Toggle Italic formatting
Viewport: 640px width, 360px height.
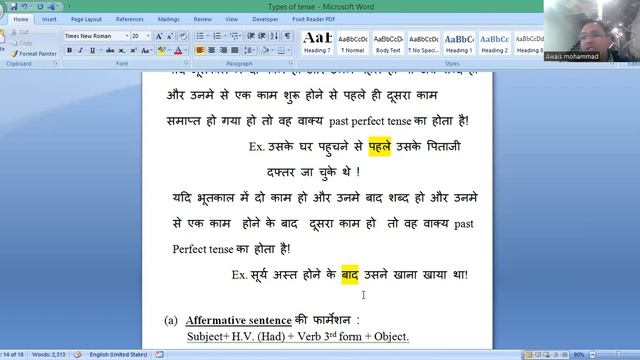80,51
